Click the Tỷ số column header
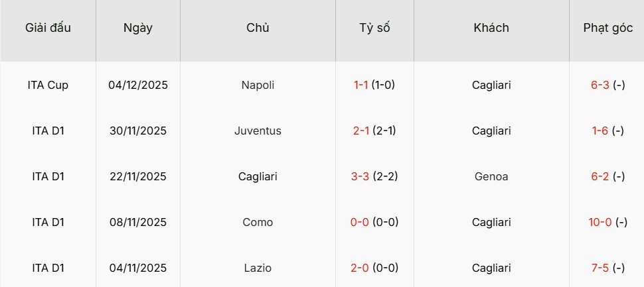 [374, 28]
